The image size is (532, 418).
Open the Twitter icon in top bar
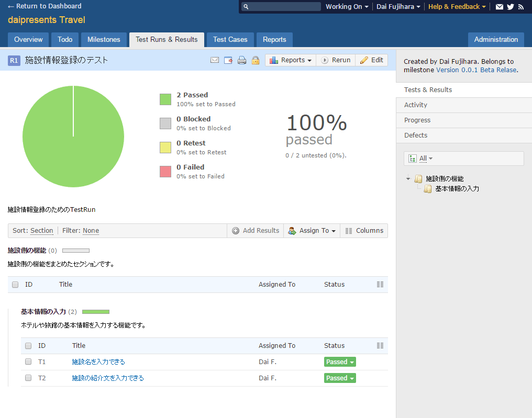coord(511,7)
